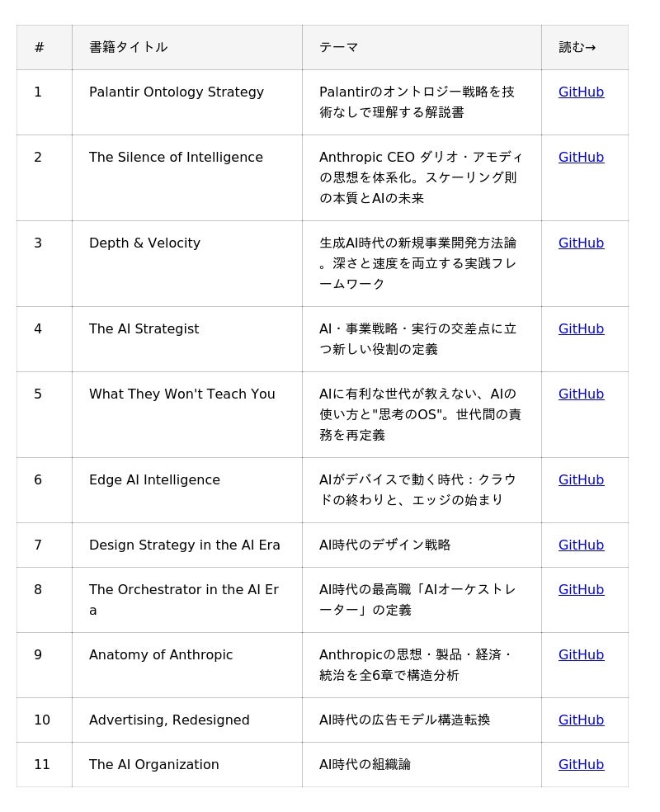Screen dimensions: 660x812
Task: Click the 読む→ column header
Action: (x=577, y=47)
